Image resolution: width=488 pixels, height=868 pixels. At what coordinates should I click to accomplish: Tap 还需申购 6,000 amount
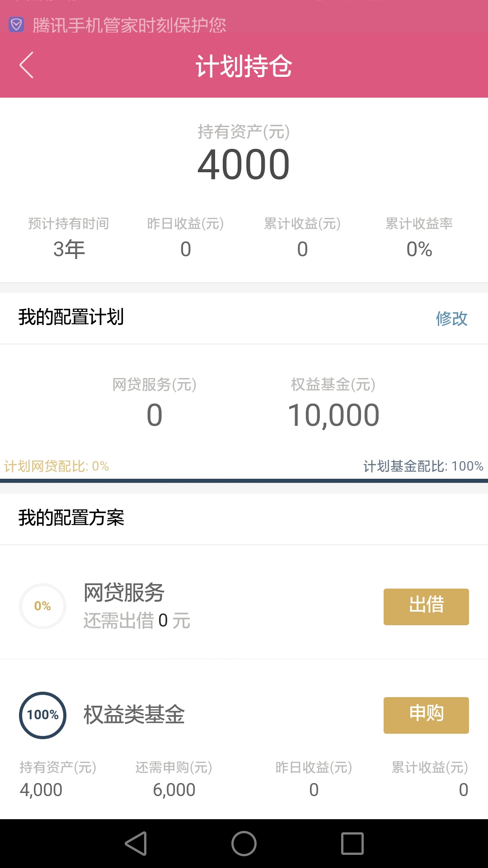174,790
